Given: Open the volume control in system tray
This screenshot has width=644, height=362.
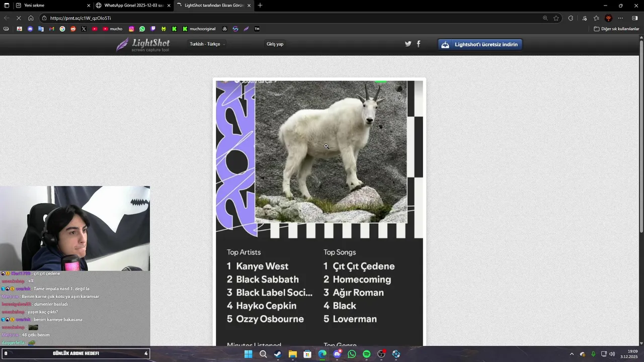Looking at the screenshot, I should point(612,354).
